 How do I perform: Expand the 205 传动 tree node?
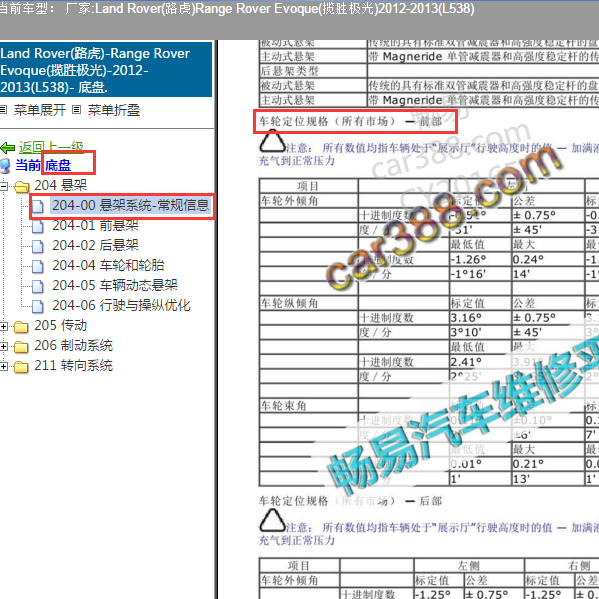point(3,326)
